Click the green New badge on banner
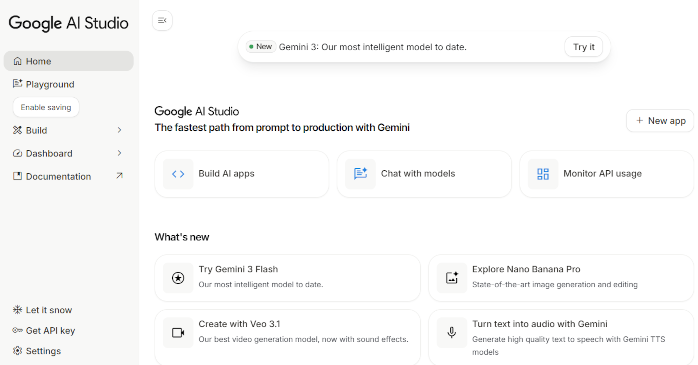The width and height of the screenshot is (698, 365). click(261, 47)
